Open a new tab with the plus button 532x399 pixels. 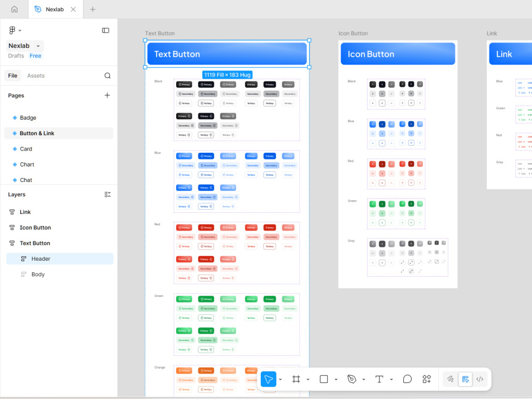coord(93,9)
